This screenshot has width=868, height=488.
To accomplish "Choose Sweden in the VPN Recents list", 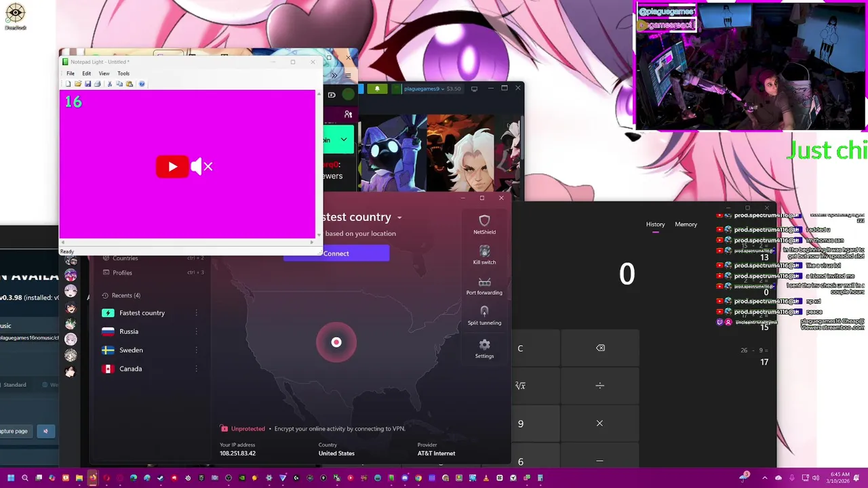I will pyautogui.click(x=131, y=350).
